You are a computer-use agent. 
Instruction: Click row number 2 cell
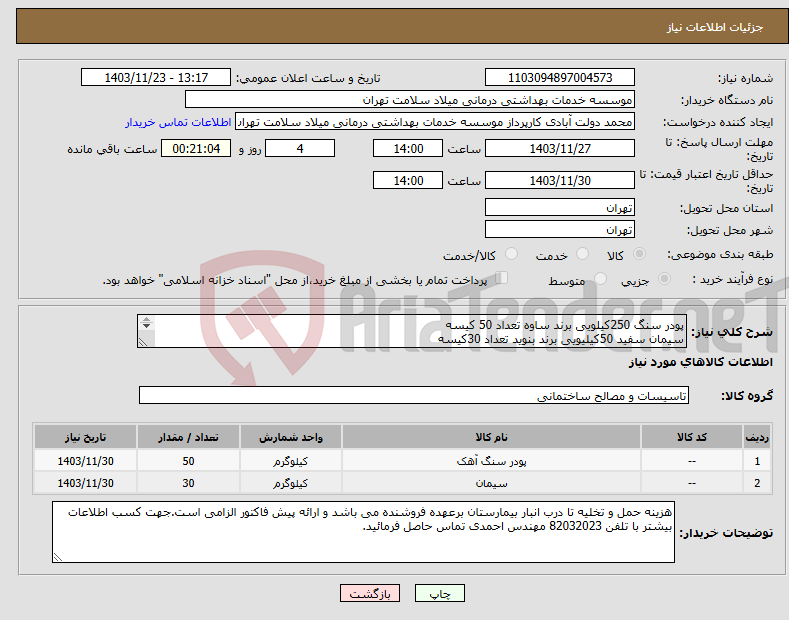point(757,483)
